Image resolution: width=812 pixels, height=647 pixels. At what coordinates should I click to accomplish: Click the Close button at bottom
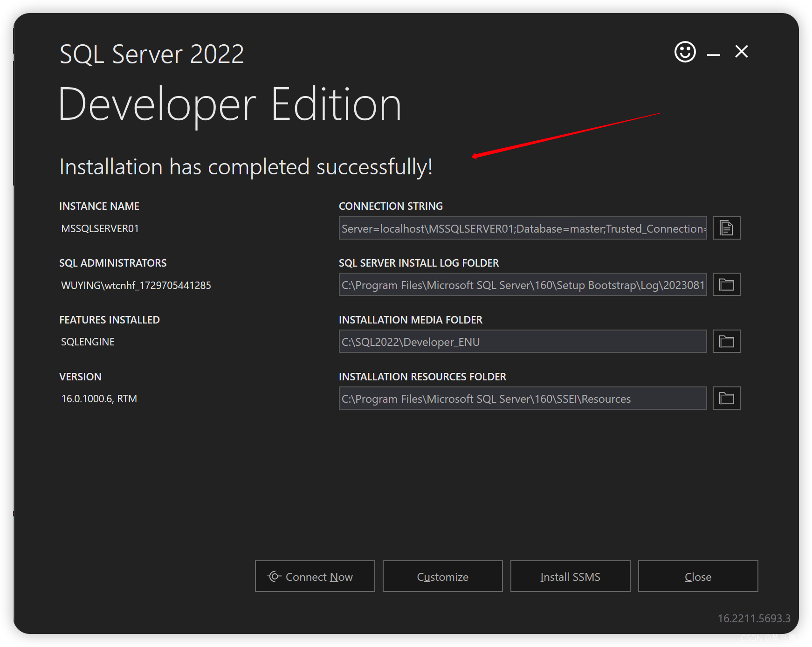[x=698, y=576]
